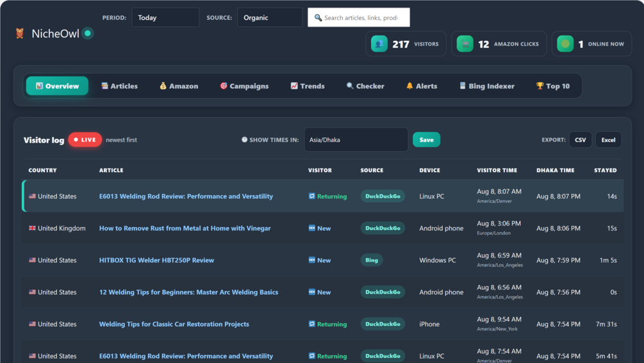Open How to Remove Rust article link
This screenshot has width=644, height=363.
[x=185, y=228]
